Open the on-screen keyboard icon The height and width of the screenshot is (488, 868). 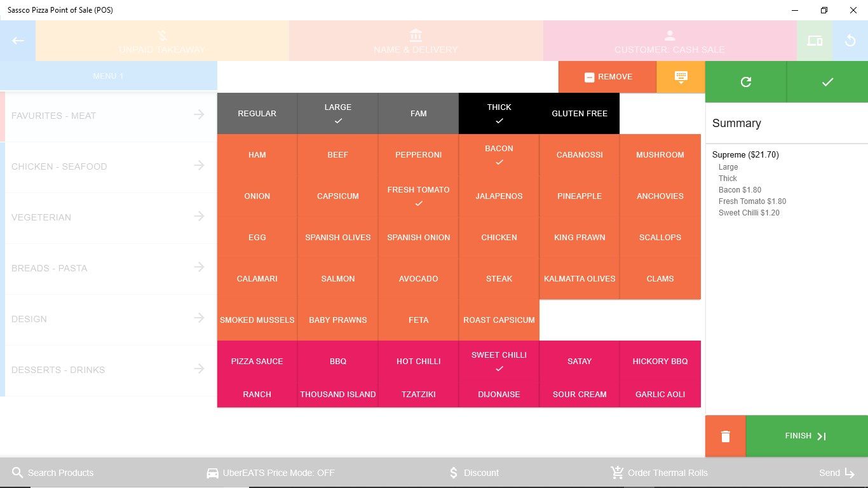click(681, 77)
